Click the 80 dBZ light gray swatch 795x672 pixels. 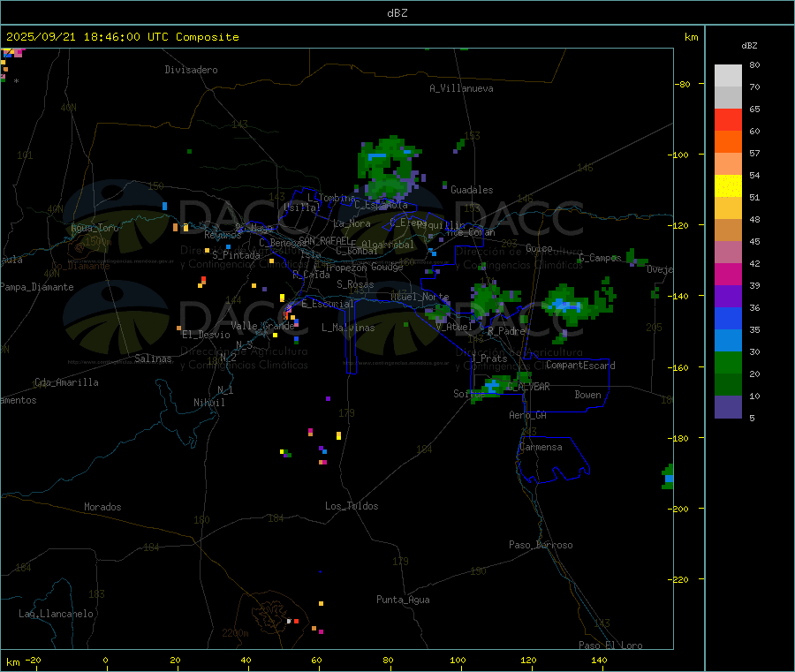728,76
